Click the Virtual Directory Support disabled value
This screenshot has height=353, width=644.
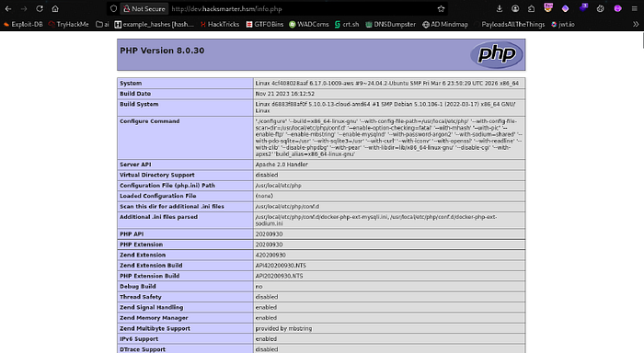[267, 175]
